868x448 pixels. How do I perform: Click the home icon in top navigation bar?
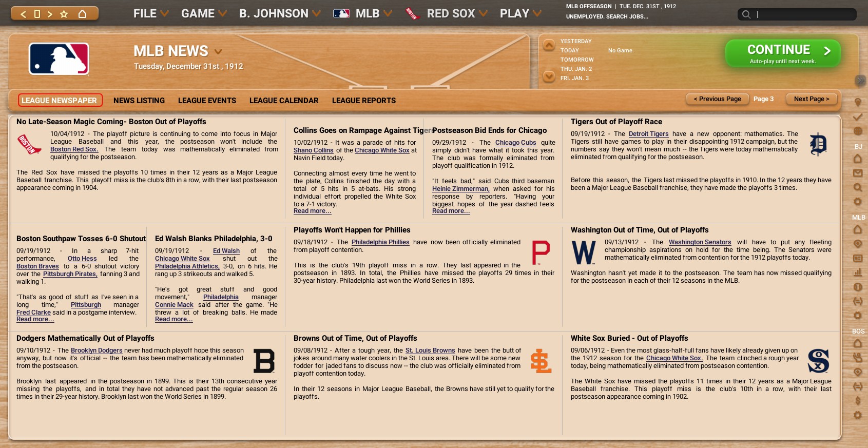[82, 14]
